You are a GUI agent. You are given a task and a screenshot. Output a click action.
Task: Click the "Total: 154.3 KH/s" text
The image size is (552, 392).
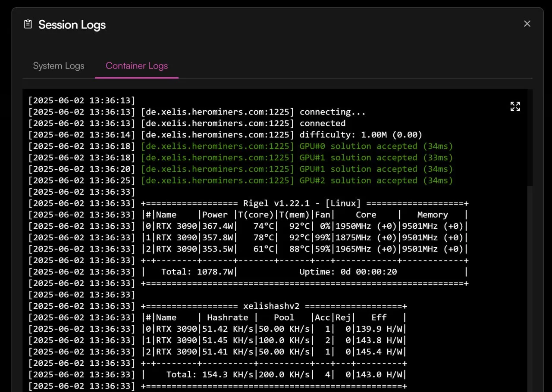tap(210, 374)
